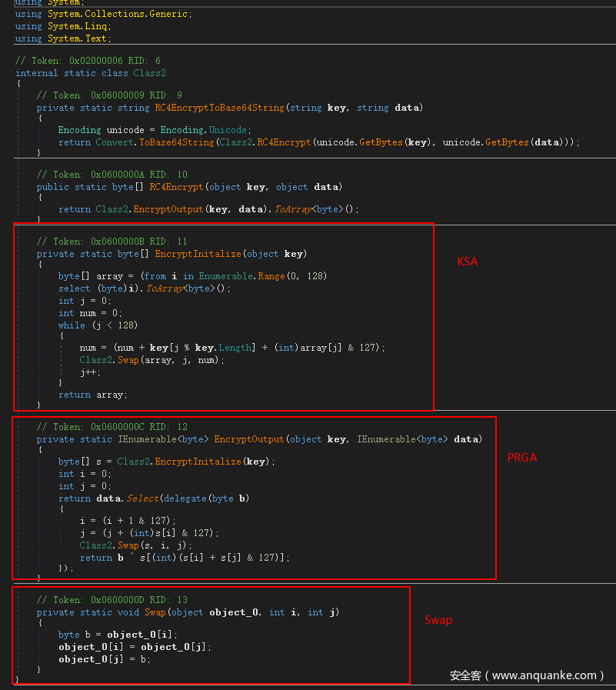Click the RC4EncryptToBase64String method declaration name
The width and height of the screenshot is (616, 690).
(x=220, y=108)
